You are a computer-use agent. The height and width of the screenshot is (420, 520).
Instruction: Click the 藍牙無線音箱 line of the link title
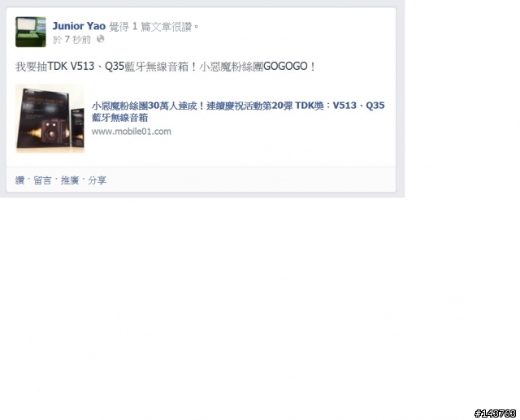coord(119,118)
